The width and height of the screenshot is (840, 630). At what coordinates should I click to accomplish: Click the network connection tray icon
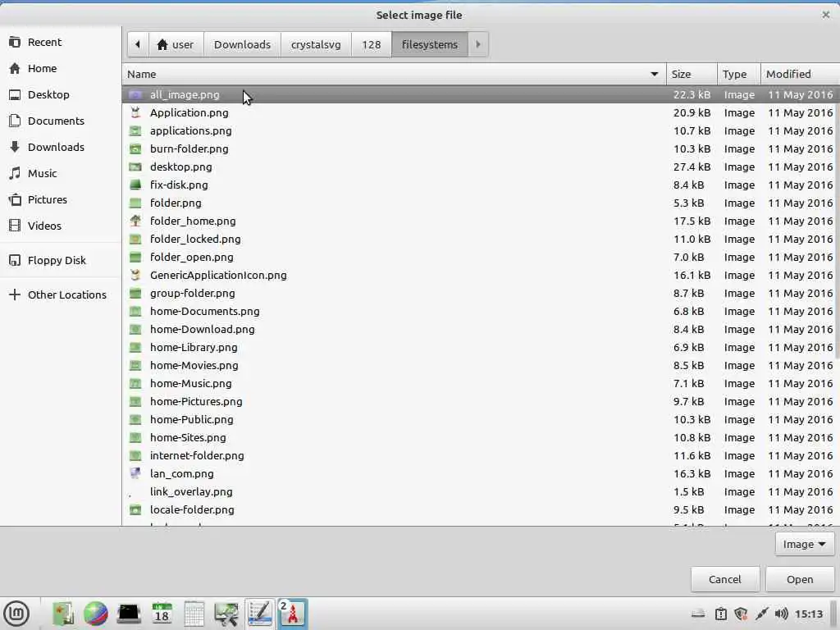tap(761, 614)
